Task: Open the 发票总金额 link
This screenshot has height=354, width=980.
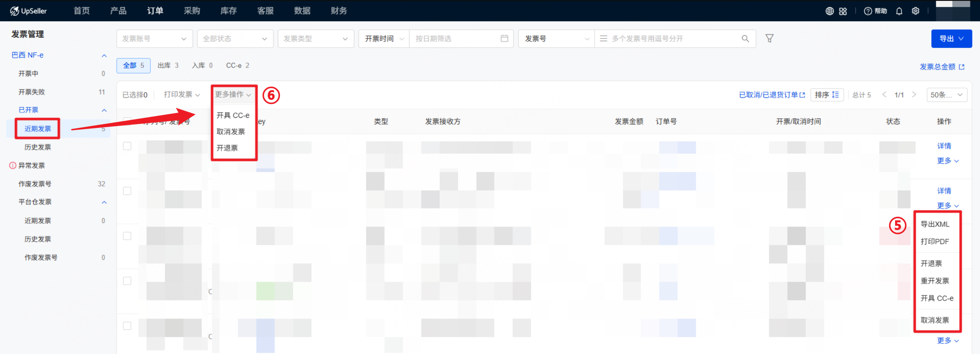Action: click(941, 67)
